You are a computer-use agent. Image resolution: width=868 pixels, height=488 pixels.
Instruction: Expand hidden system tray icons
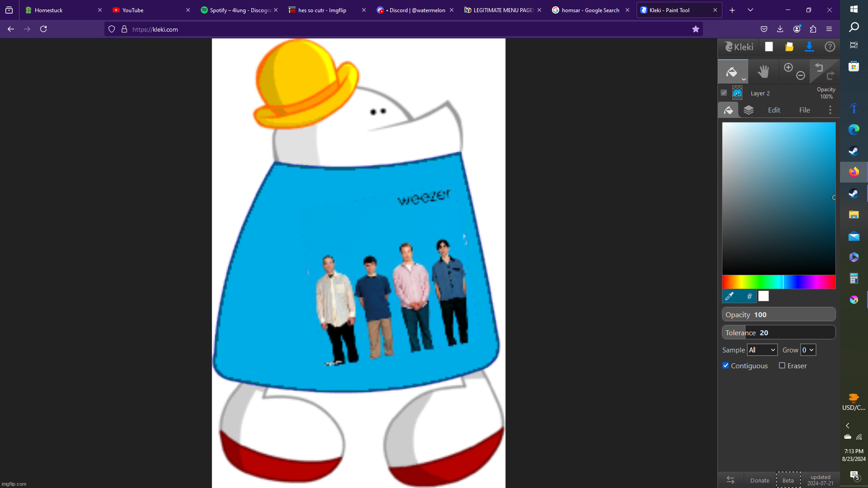point(848,426)
